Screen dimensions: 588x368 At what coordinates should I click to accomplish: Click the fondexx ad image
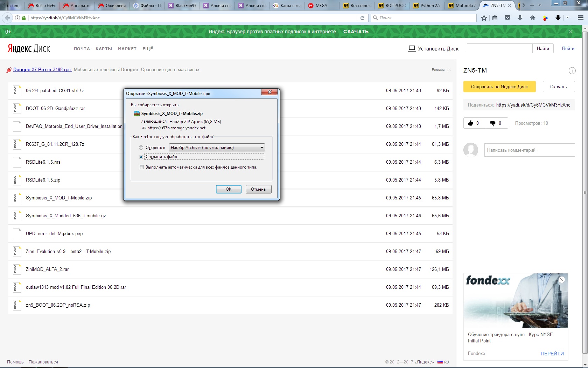point(516,301)
